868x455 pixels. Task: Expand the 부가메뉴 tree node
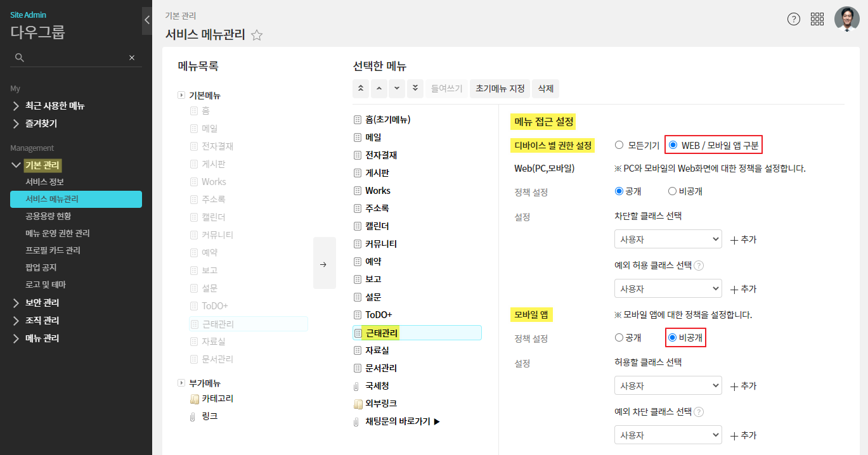181,383
